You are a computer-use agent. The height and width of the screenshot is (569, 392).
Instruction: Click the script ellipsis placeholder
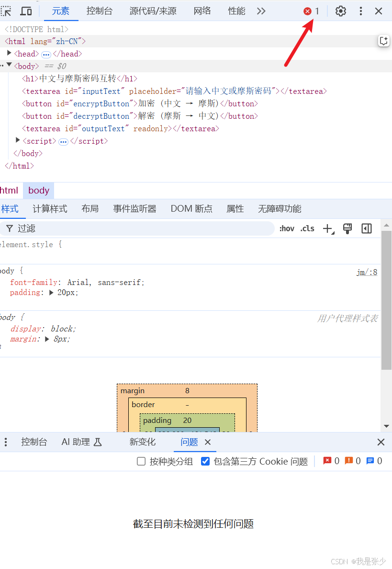64,141
